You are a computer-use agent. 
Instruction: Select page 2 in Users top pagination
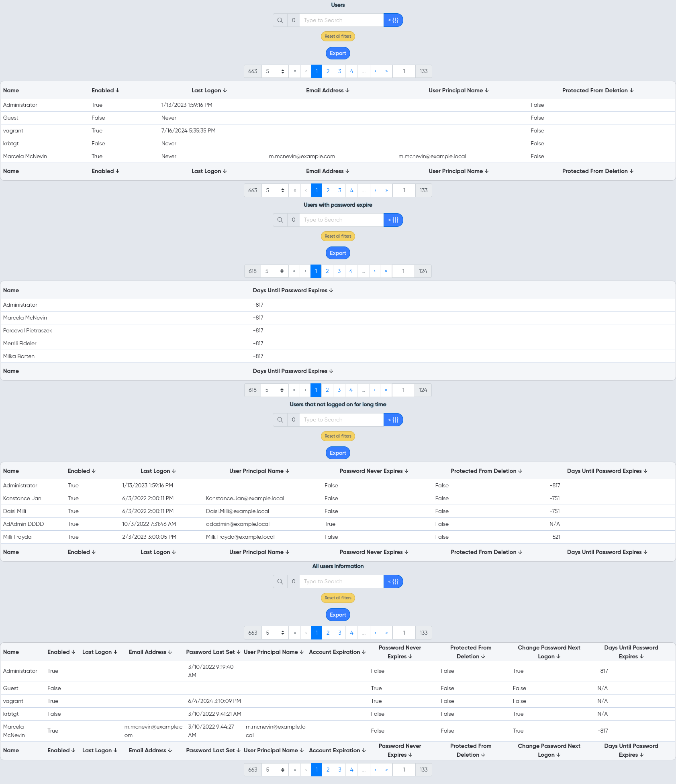click(x=328, y=71)
